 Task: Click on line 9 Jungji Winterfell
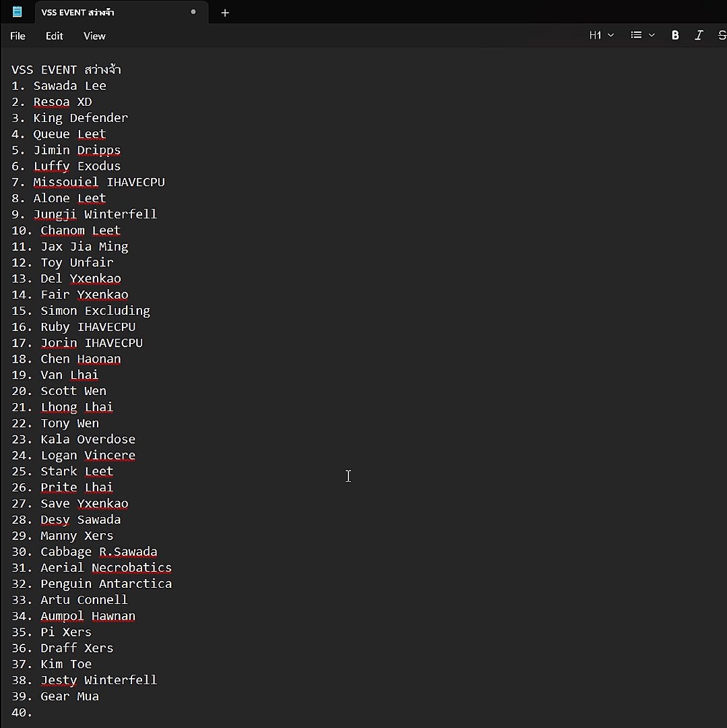click(84, 214)
